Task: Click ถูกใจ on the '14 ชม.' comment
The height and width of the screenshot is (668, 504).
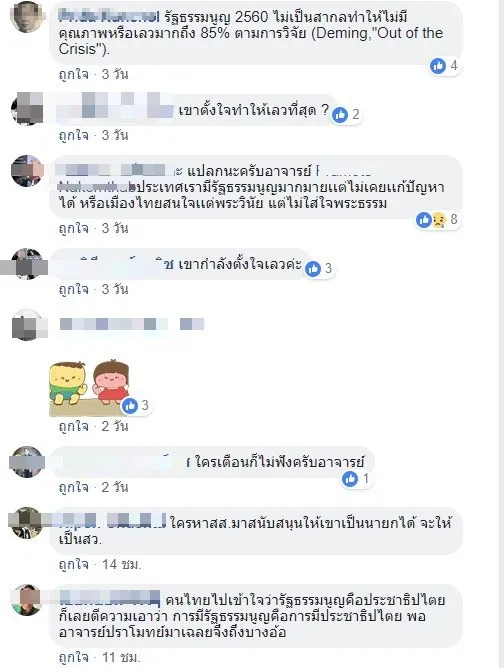Action: click(x=74, y=565)
